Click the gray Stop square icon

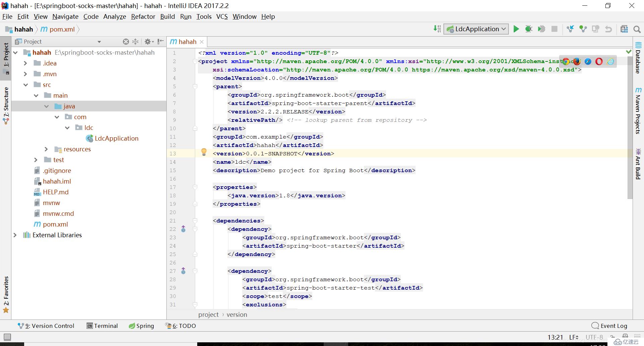pyautogui.click(x=554, y=29)
